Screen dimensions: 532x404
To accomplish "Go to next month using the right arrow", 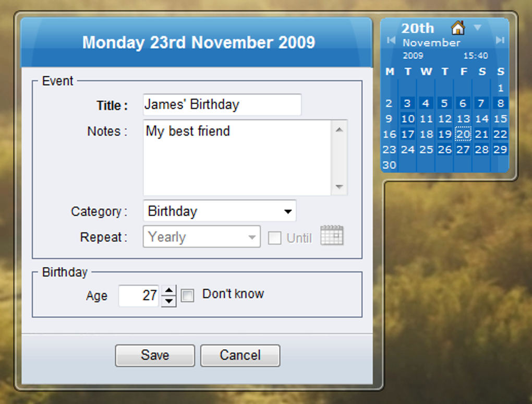I will (500, 40).
